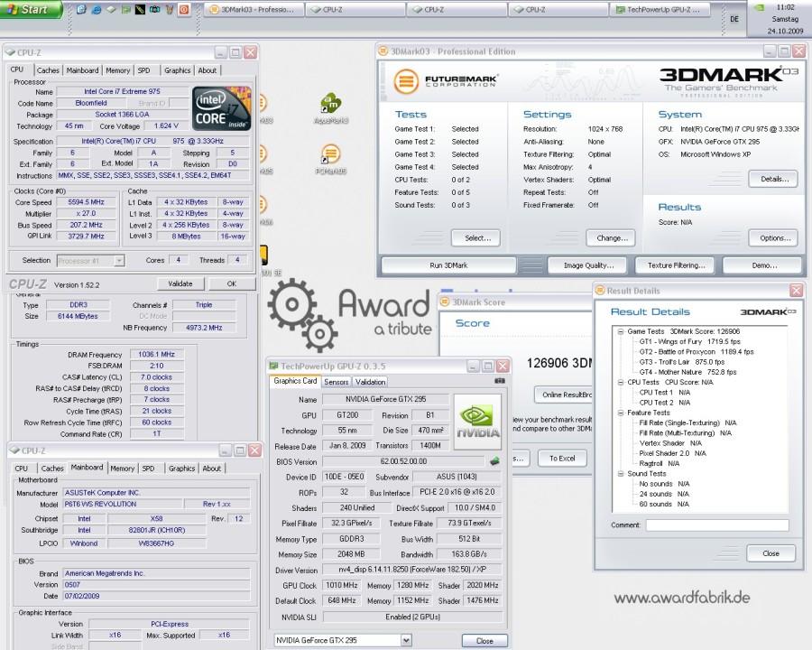Open SPD tab in bottom CPU-Z window
Screen dimensions: 812x650
148,468
